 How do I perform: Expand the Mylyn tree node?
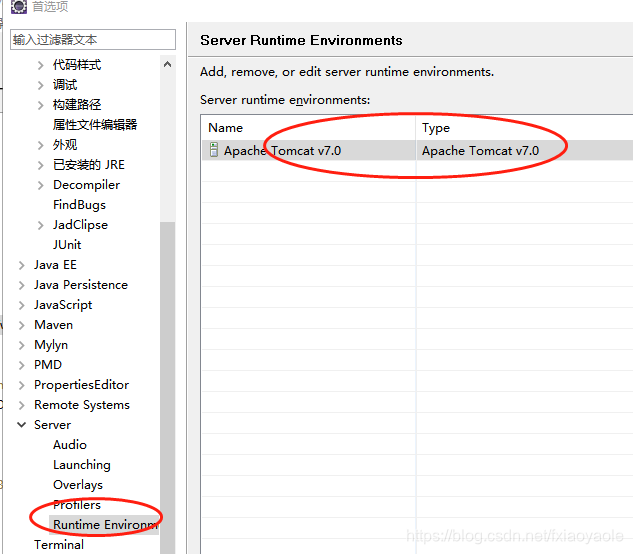click(x=21, y=345)
